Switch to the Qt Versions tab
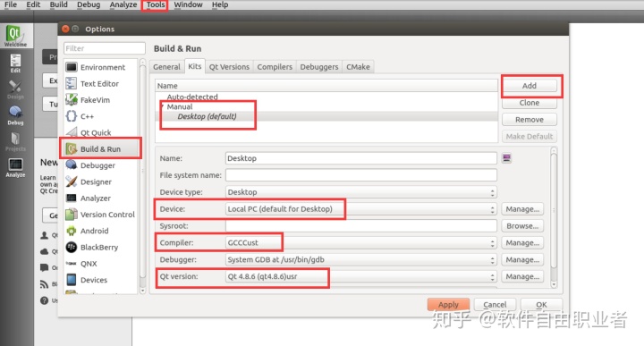Screen dimensions: 644x346 229,66
